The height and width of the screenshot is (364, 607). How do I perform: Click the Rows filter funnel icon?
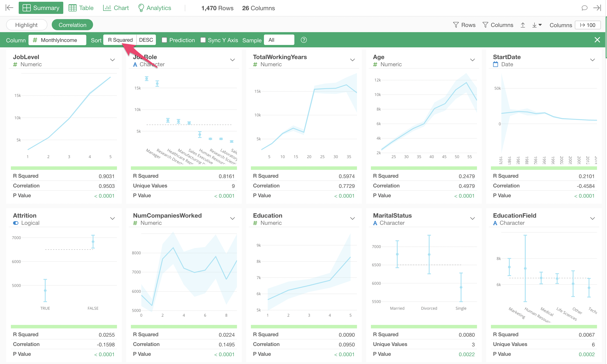pos(456,25)
